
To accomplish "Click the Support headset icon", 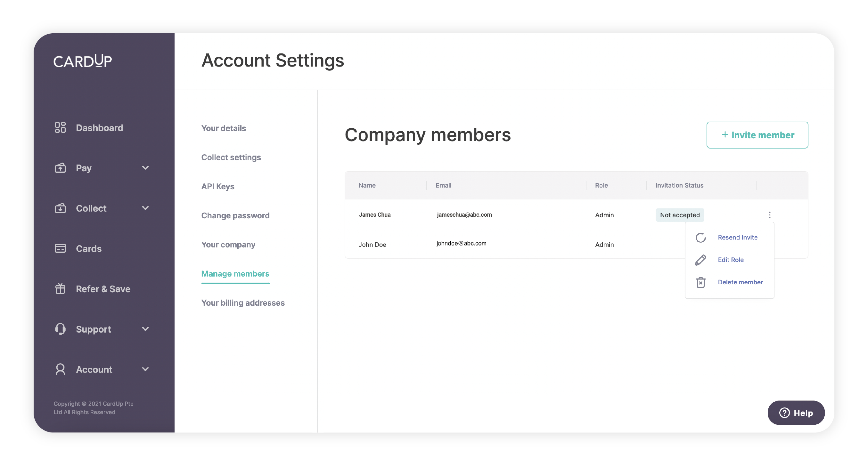I will pos(60,329).
